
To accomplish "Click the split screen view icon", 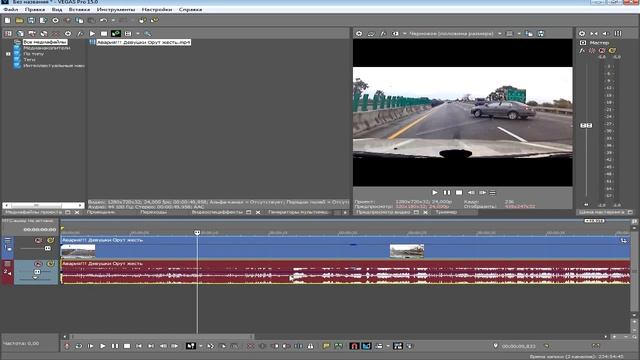I will [395, 33].
